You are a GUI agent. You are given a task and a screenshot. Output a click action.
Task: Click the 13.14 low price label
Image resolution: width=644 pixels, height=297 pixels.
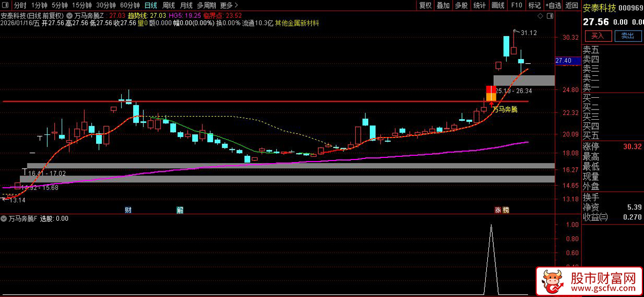(x=17, y=200)
